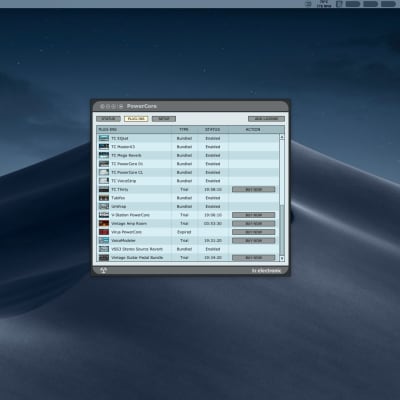Click the TC EQsat plug-in thumbnail
The width and height of the screenshot is (400, 400).
pyautogui.click(x=104, y=138)
